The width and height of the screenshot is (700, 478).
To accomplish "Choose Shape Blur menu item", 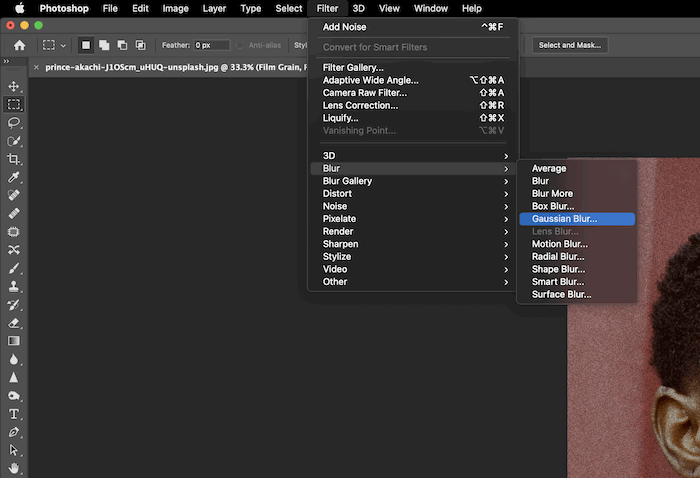I will tap(577, 269).
